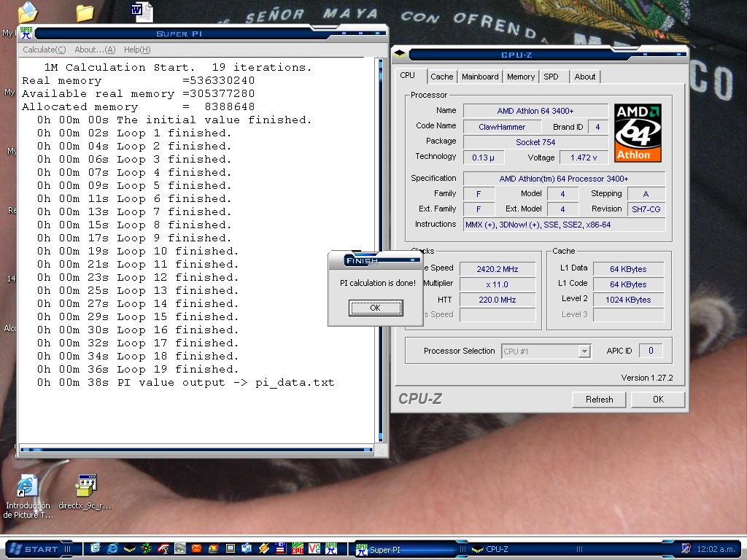Switch to the SPD tab

tap(551, 77)
